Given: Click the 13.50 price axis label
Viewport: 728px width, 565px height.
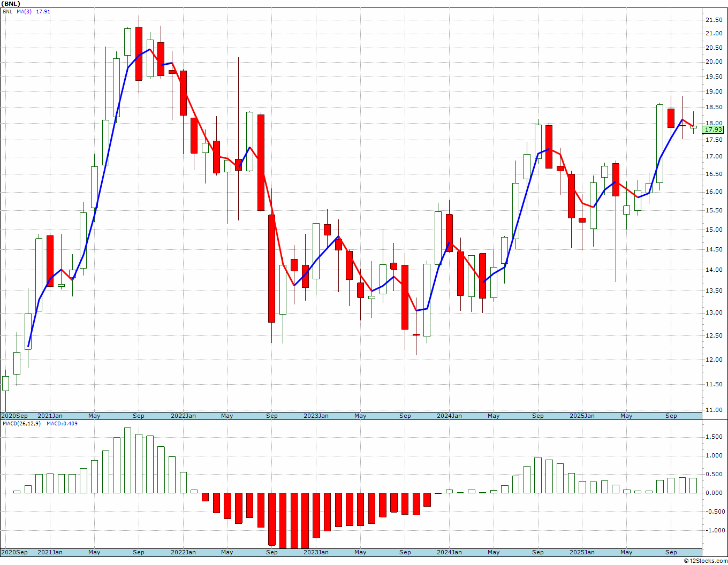Looking at the screenshot, I should tap(714, 291).
